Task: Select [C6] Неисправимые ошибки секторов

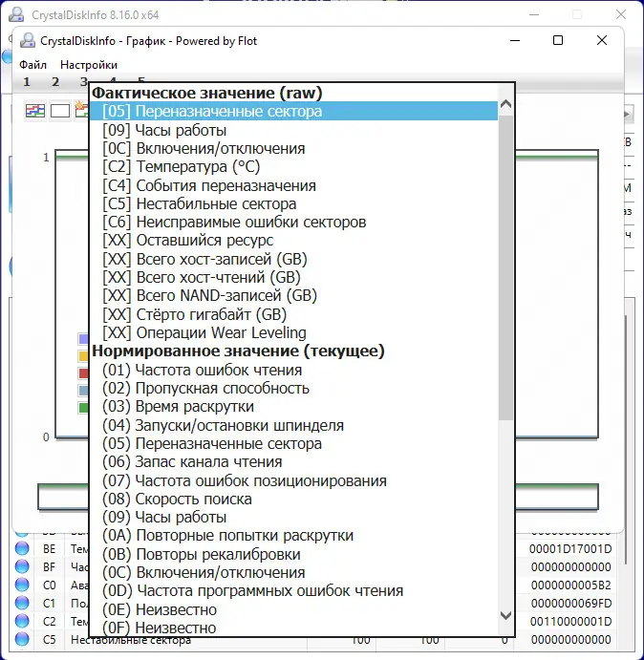Action: click(293, 222)
